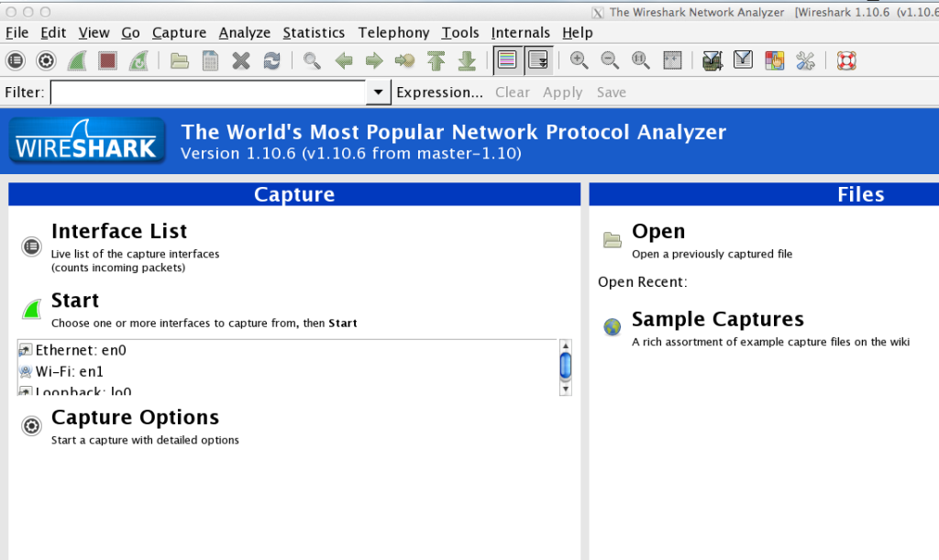
Task: Open the Statistics menu
Action: click(x=314, y=33)
